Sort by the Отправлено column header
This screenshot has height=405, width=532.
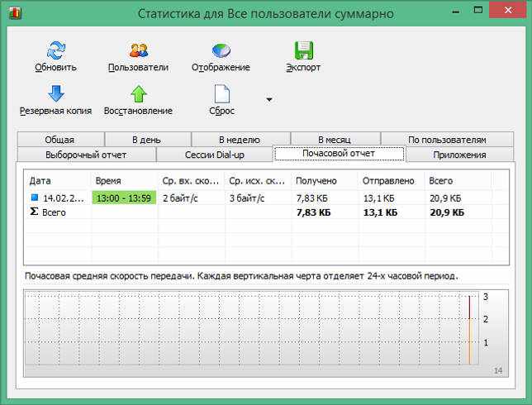pos(392,181)
